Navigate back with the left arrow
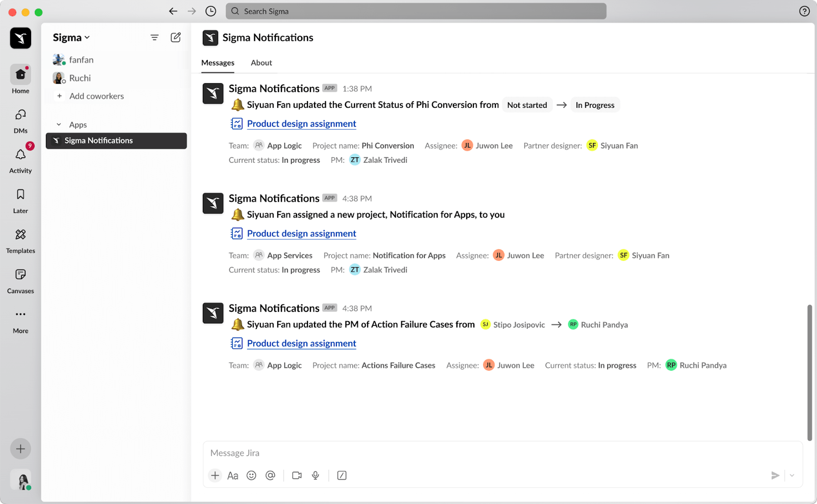 click(x=173, y=11)
